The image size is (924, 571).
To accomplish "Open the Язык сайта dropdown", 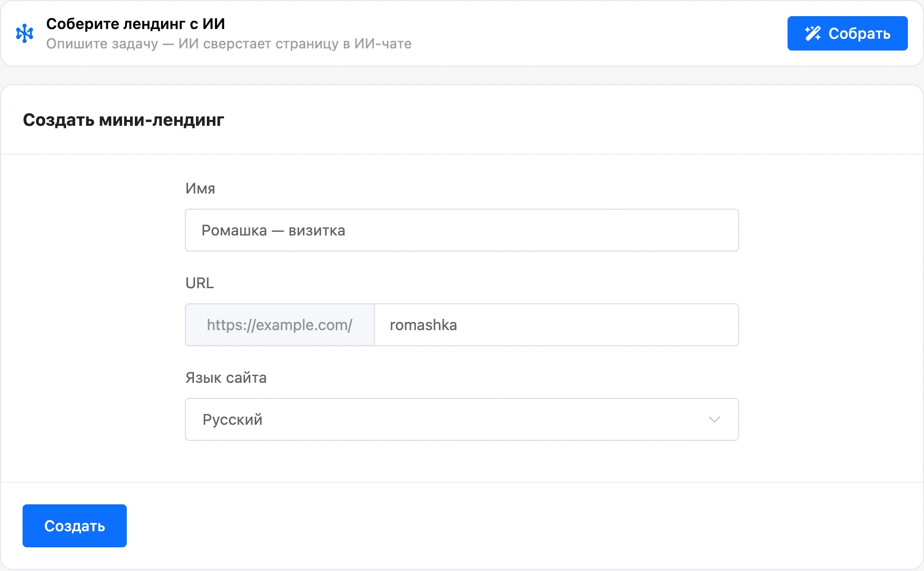I will [462, 419].
